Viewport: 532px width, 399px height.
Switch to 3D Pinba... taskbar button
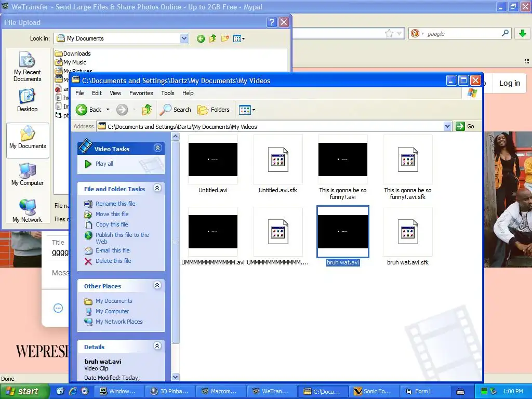170,391
